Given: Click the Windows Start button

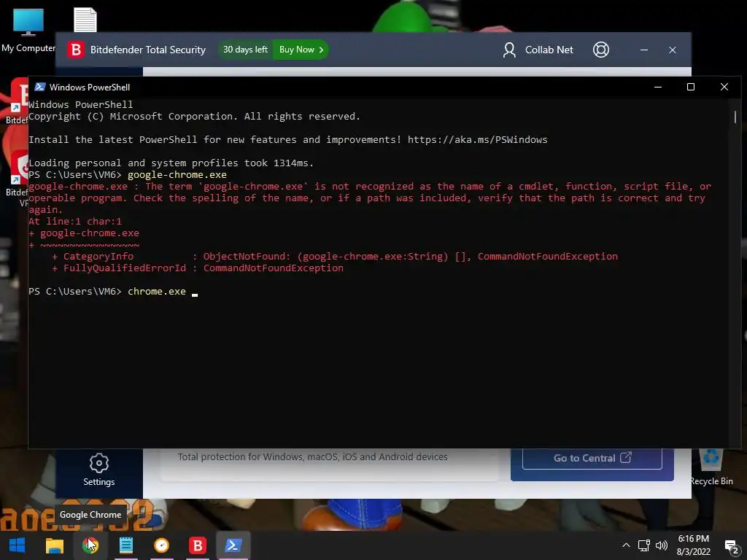Looking at the screenshot, I should 18,545.
